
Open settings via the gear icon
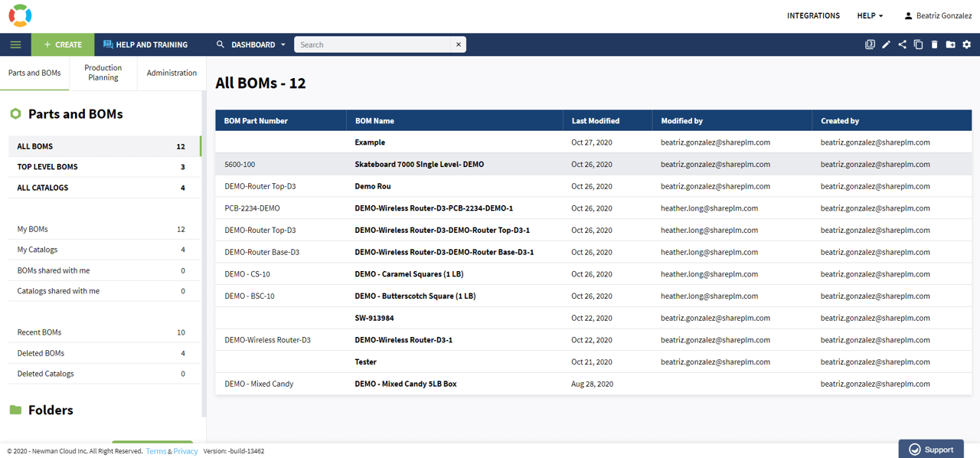click(966, 44)
